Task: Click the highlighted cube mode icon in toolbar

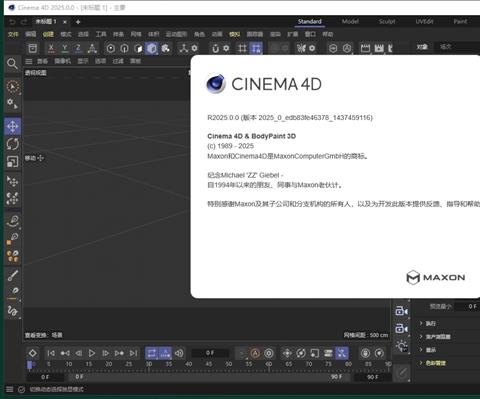Action: point(152,48)
